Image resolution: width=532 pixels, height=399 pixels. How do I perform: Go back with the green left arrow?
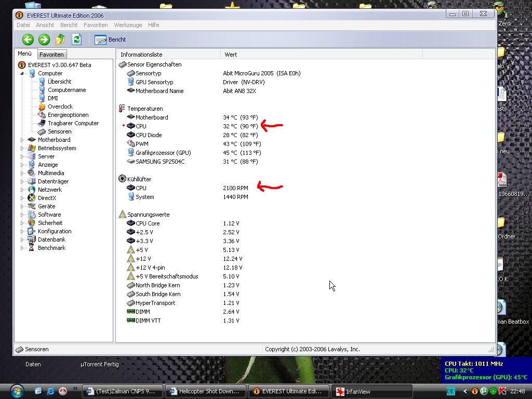[x=28, y=39]
